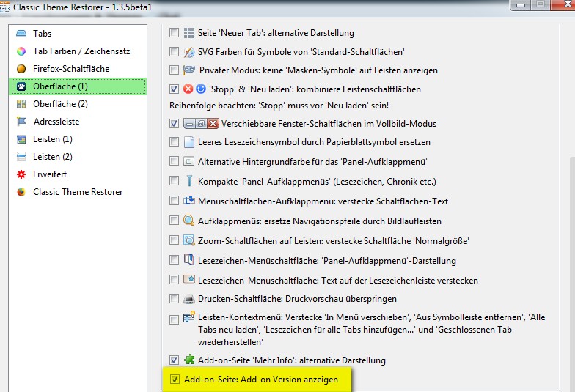Check Lesezeichen-Menüschaltfläche Panel-Aufklappmenü-Darstellung checkbox

[x=175, y=260]
